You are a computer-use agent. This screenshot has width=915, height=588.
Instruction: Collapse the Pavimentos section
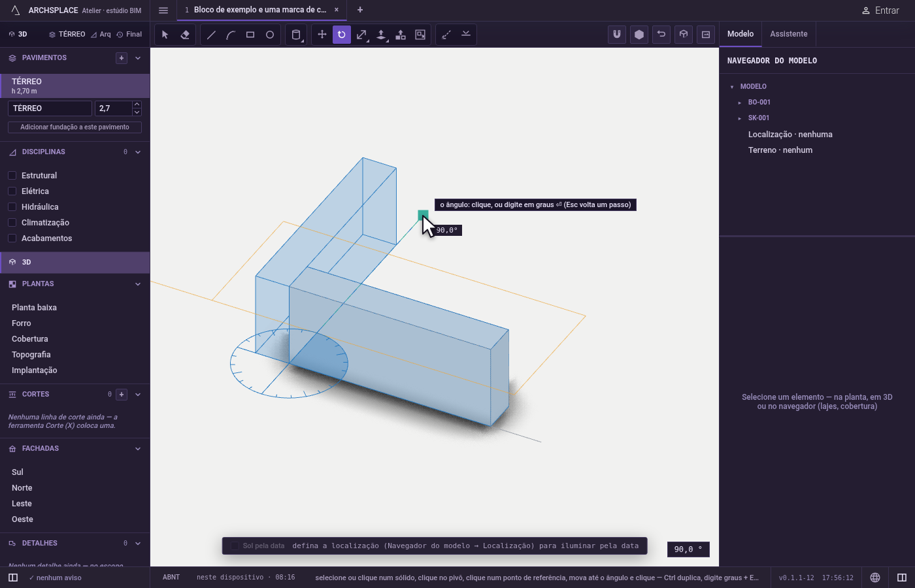click(138, 58)
